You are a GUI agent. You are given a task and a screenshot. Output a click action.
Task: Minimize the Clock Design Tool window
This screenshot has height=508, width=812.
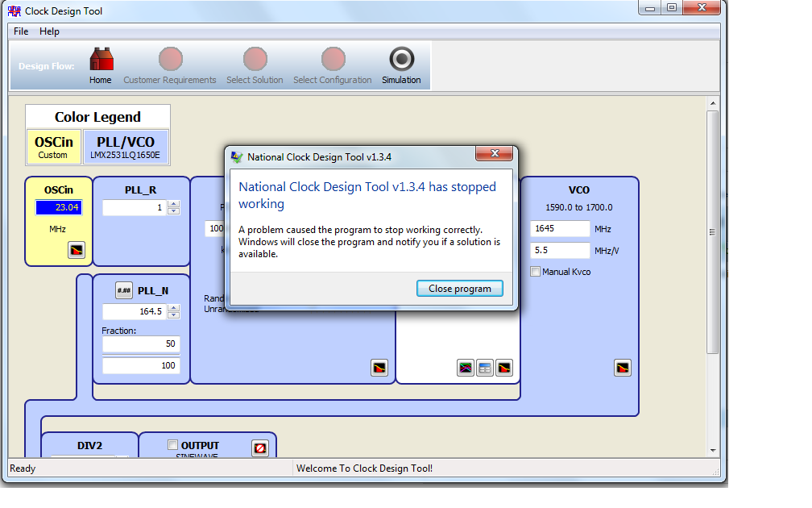(650, 8)
